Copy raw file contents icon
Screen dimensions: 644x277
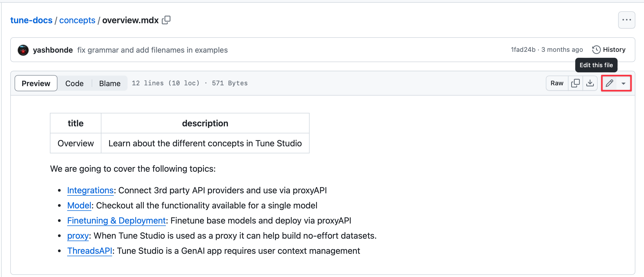pyautogui.click(x=575, y=83)
